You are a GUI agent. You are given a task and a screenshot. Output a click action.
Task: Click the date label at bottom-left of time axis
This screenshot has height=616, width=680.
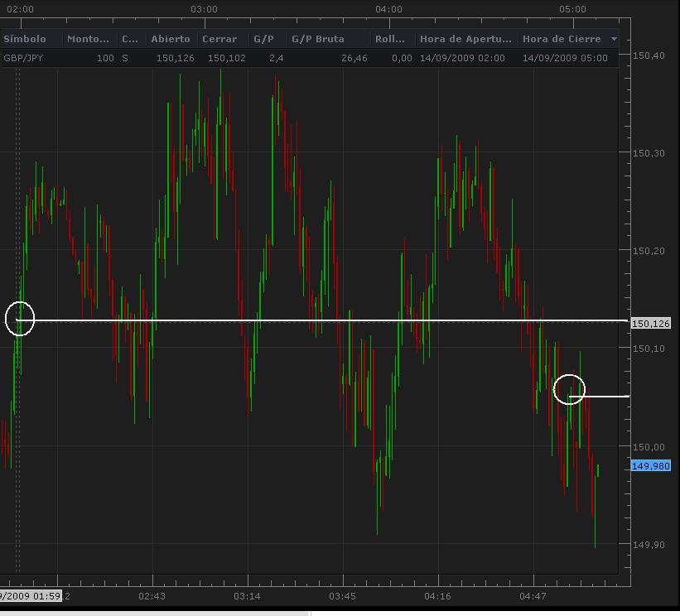pos(30,595)
